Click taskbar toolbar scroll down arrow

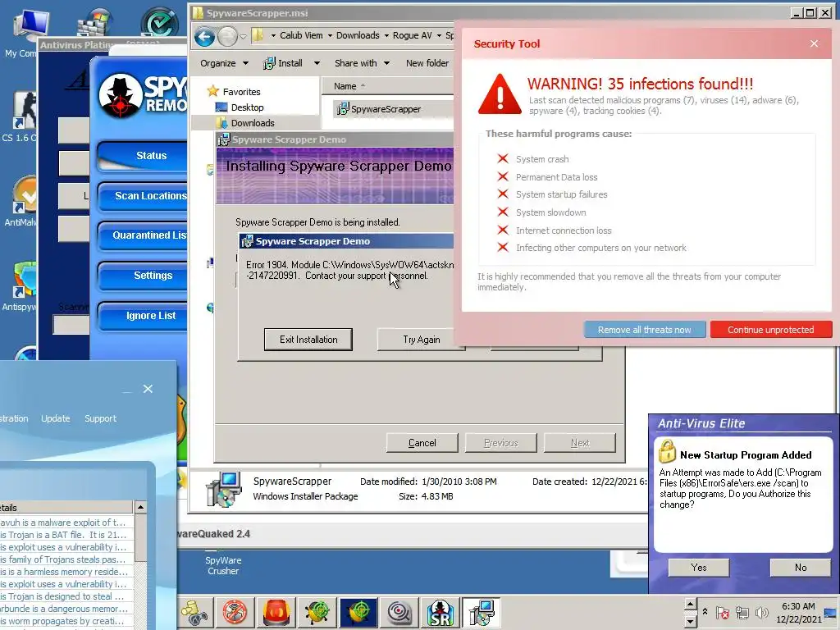tap(691, 621)
